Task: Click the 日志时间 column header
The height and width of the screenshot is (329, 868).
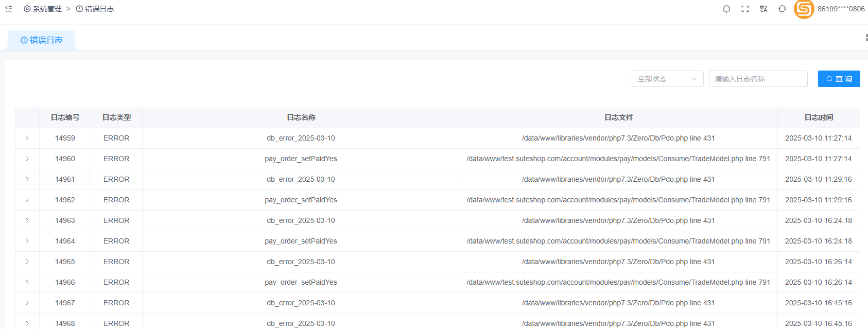Action: 819,117
